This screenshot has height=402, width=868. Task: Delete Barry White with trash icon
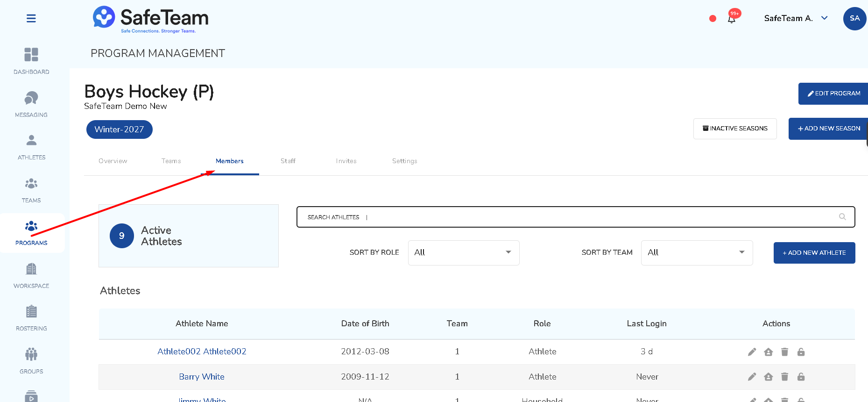point(784,377)
